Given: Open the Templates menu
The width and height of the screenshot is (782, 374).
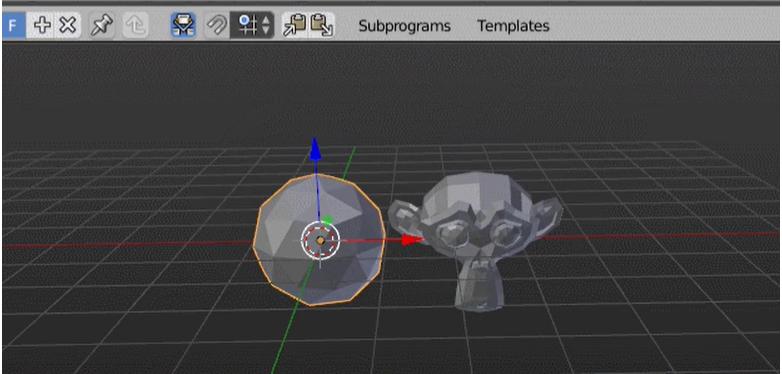Looking at the screenshot, I should [x=513, y=26].
